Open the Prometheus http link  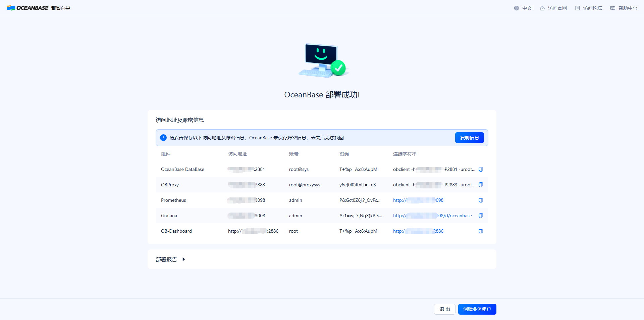[x=418, y=200]
